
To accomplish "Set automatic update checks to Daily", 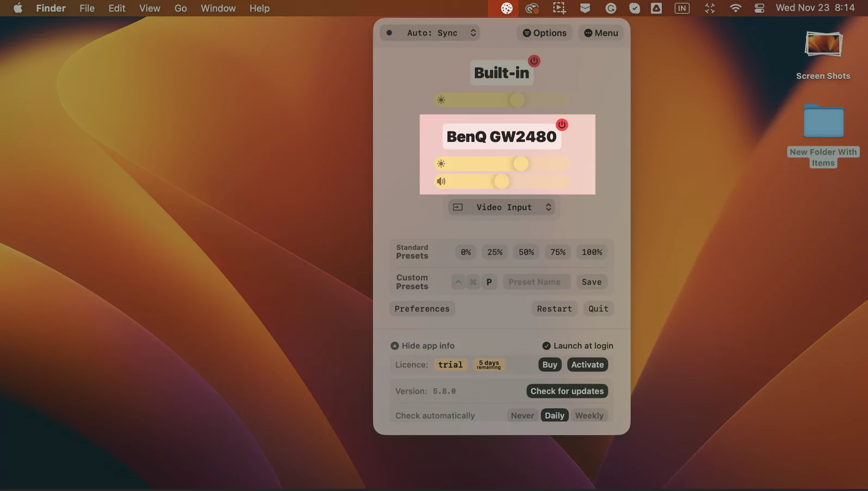I will 554,415.
